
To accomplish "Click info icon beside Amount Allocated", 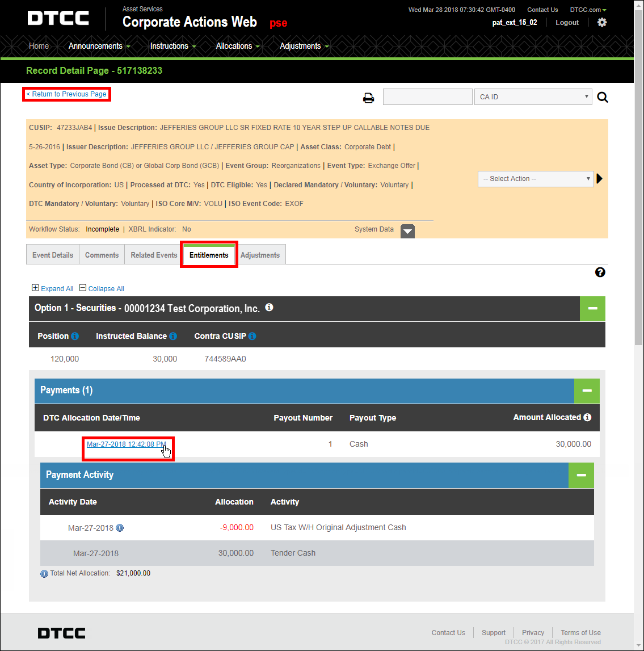I will pyautogui.click(x=587, y=417).
